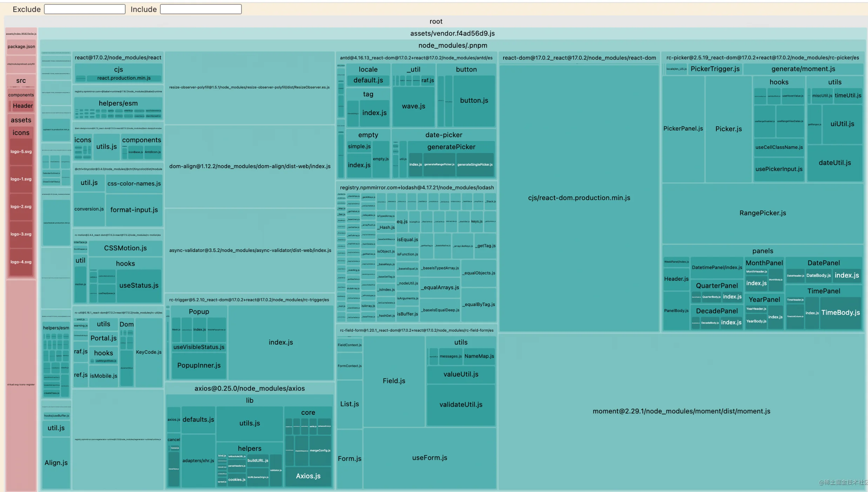Select the List.js block

[349, 404]
